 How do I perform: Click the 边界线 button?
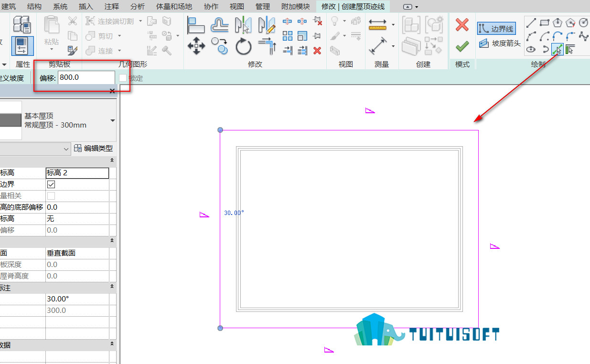(x=496, y=29)
